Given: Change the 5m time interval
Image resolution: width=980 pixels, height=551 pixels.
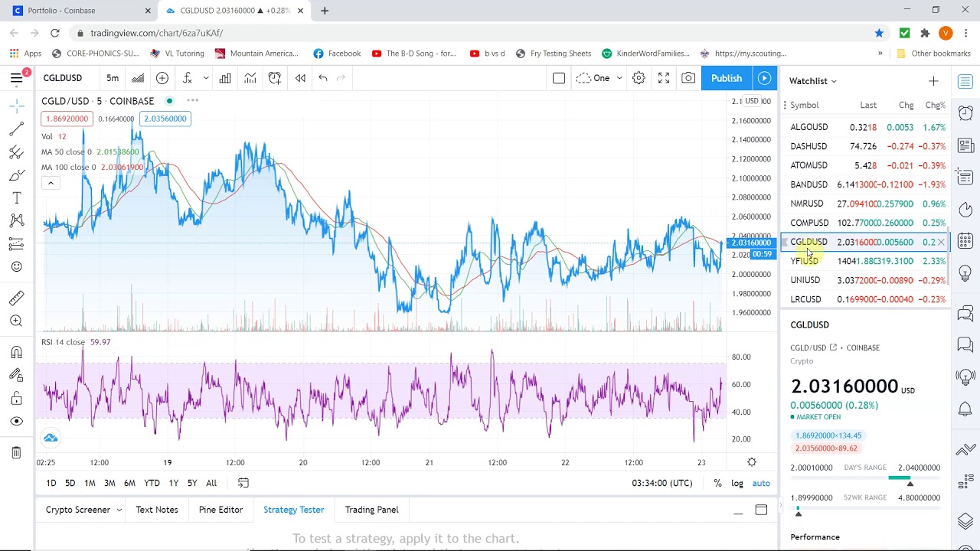Looking at the screenshot, I should [113, 78].
